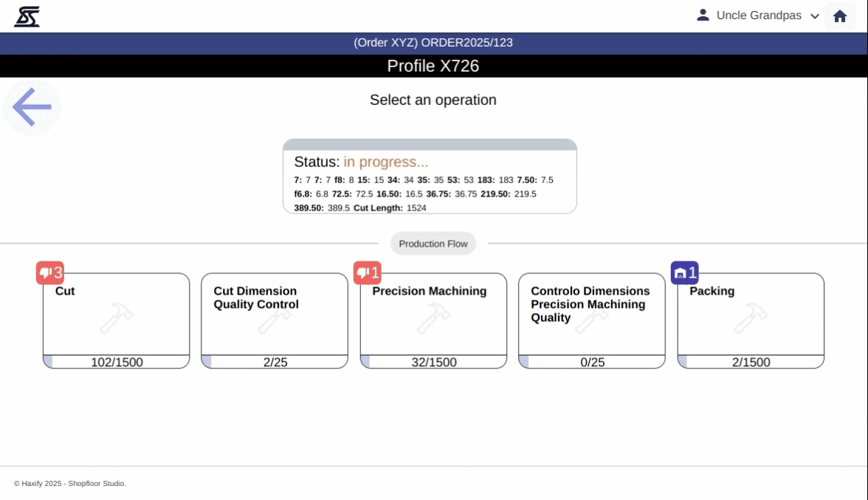Click the Order XYZ ORDER2025/123 header
Screen dimensions: 868x500
[433, 43]
